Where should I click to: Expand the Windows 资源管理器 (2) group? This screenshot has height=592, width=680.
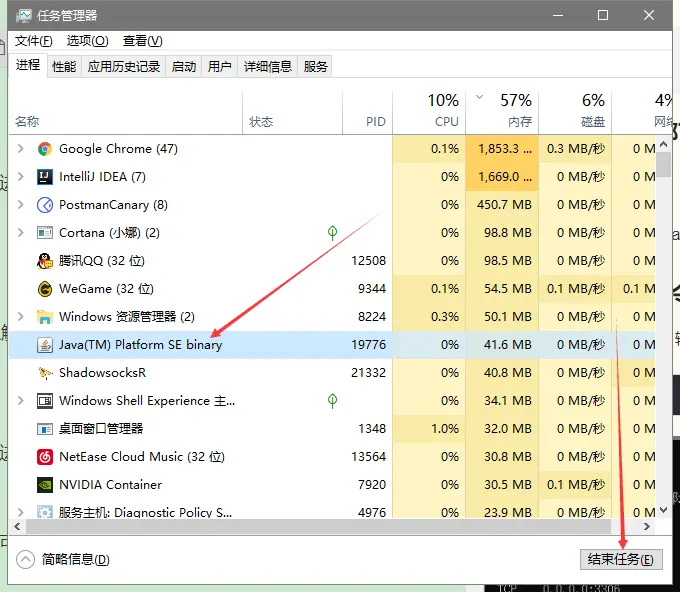(20, 317)
